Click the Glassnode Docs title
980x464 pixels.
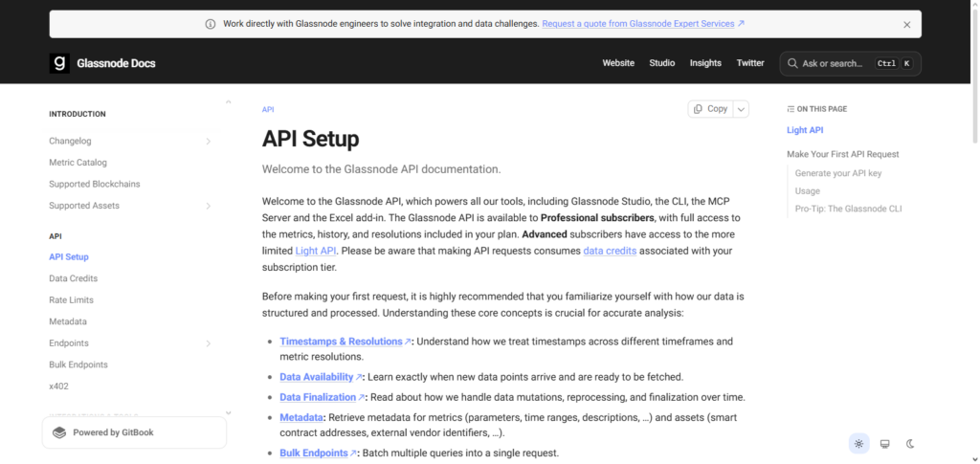116,63
